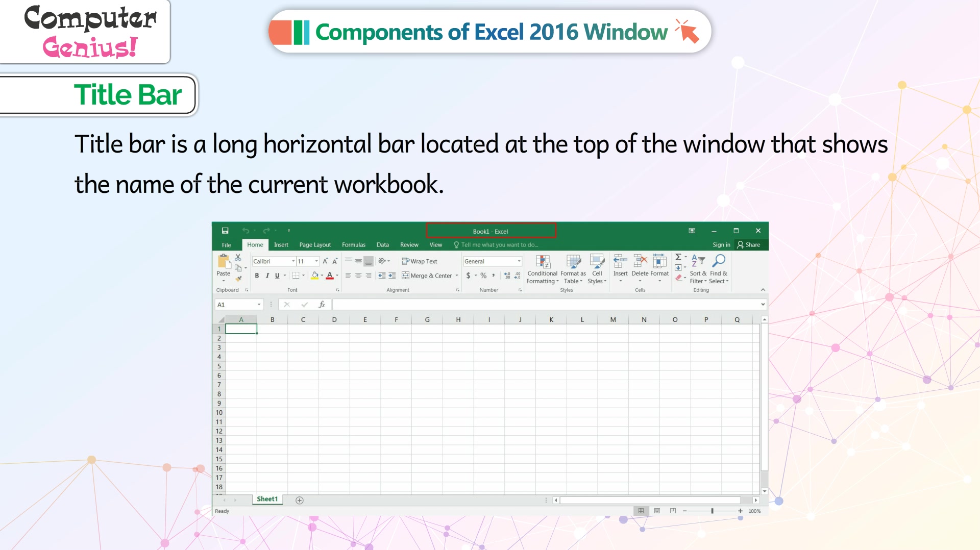Click Delete cells button
The width and height of the screenshot is (980, 550).
pyautogui.click(x=640, y=267)
